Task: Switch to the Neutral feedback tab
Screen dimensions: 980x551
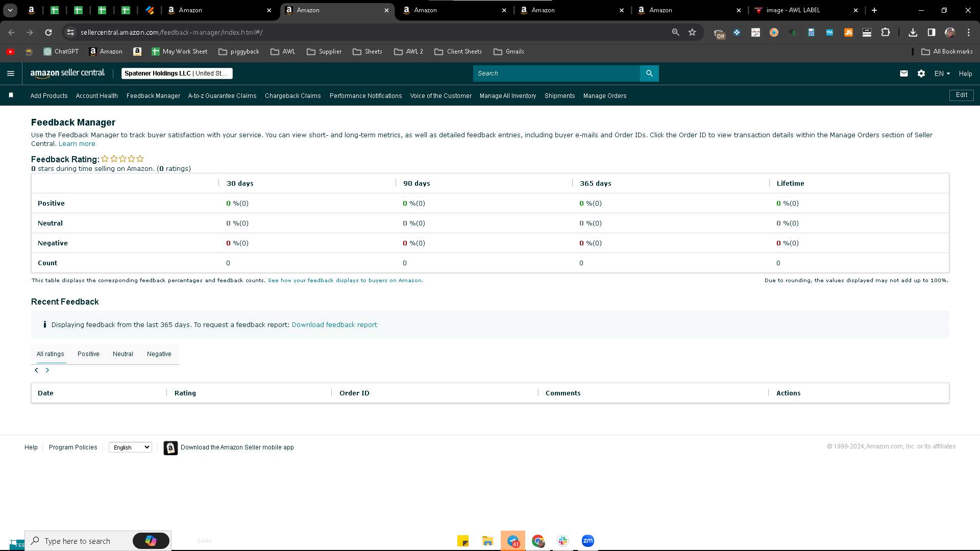Action: pos(123,354)
